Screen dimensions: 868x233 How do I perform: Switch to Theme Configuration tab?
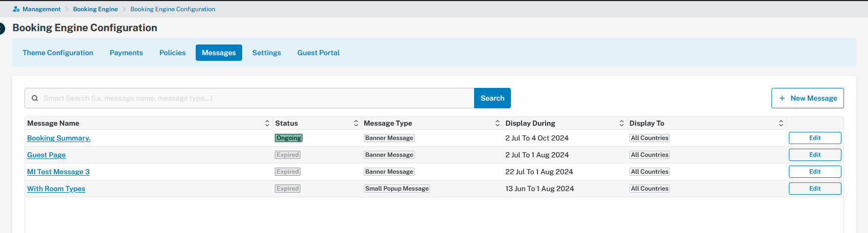click(58, 53)
